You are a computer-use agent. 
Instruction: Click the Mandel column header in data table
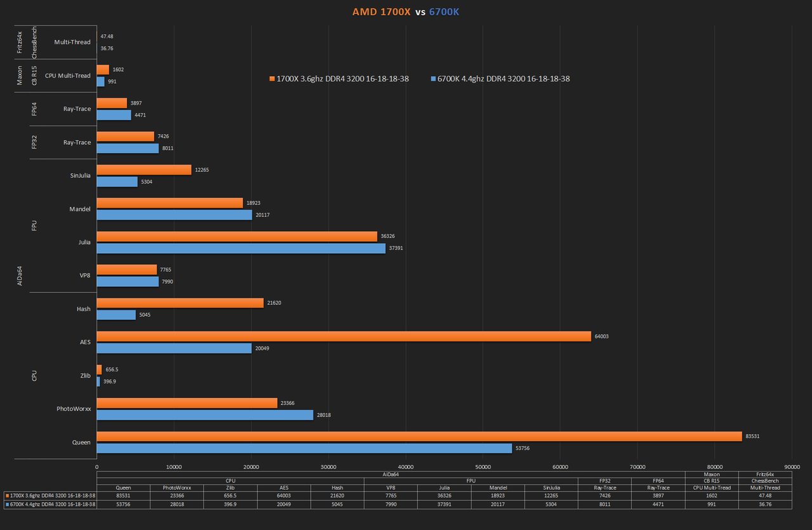click(x=499, y=487)
